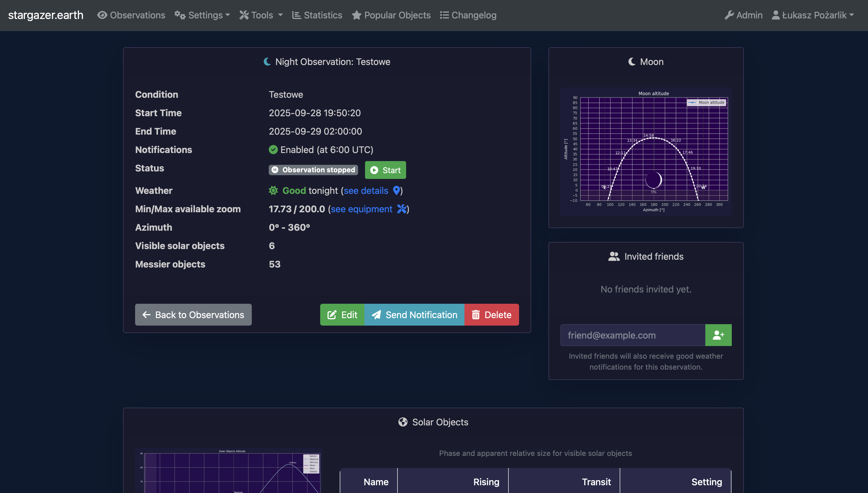The height and width of the screenshot is (493, 868).
Task: Click the Admin wrench icon
Action: [729, 15]
